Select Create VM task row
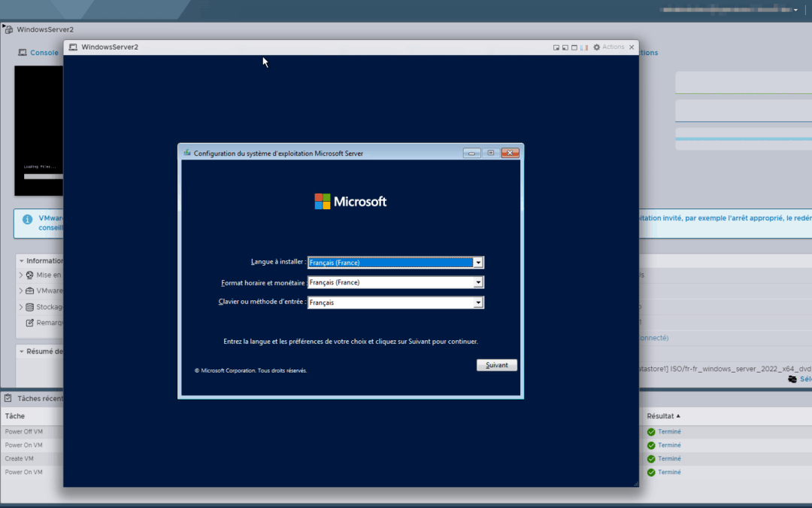 click(x=32, y=459)
